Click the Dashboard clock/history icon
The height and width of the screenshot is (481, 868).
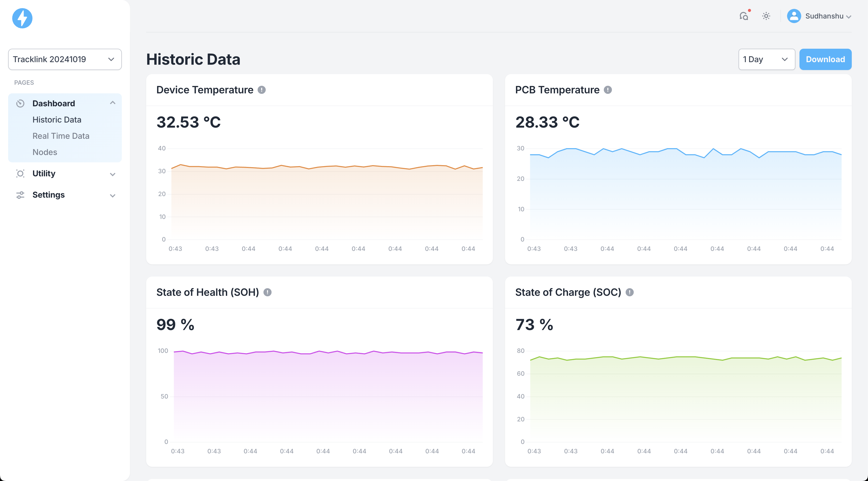pos(20,104)
